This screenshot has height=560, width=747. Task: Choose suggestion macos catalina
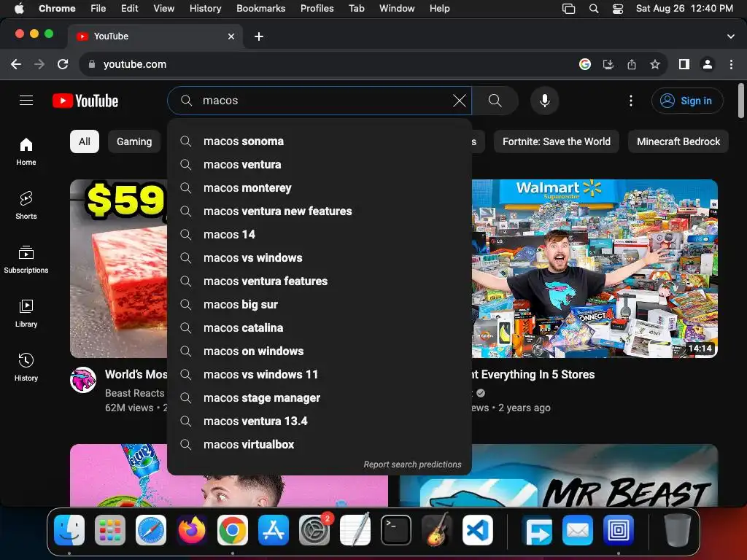pos(320,327)
